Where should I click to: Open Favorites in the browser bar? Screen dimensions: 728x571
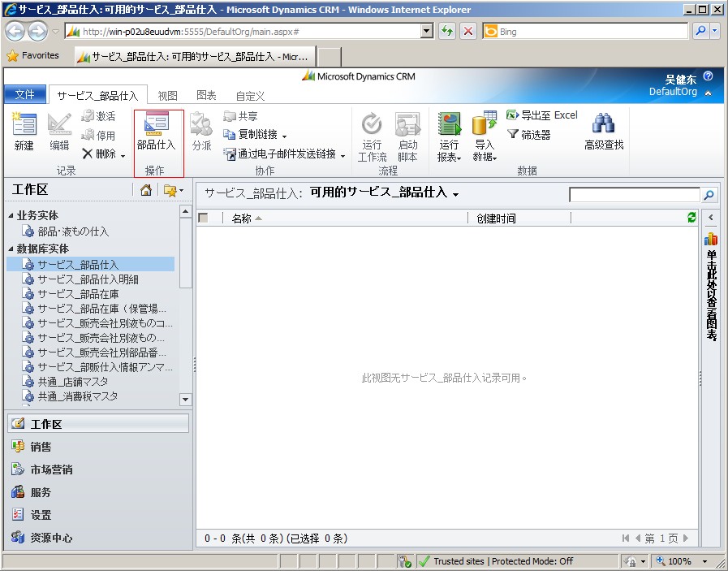pos(33,55)
